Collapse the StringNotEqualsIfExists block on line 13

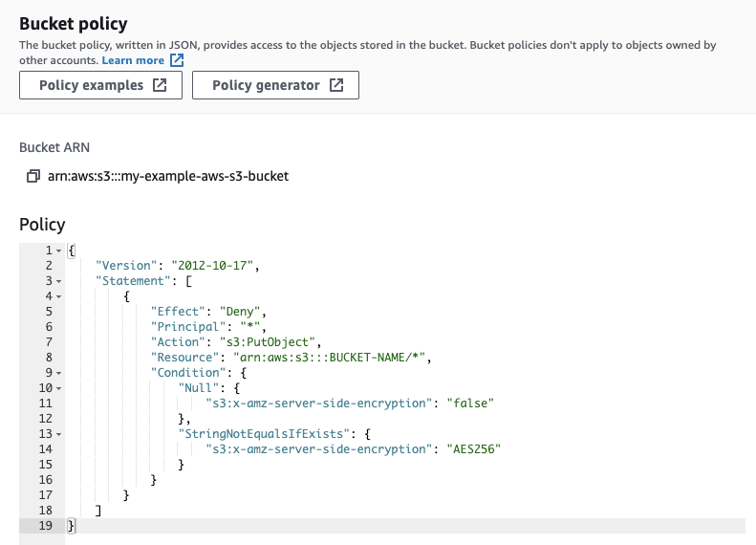pos(58,433)
